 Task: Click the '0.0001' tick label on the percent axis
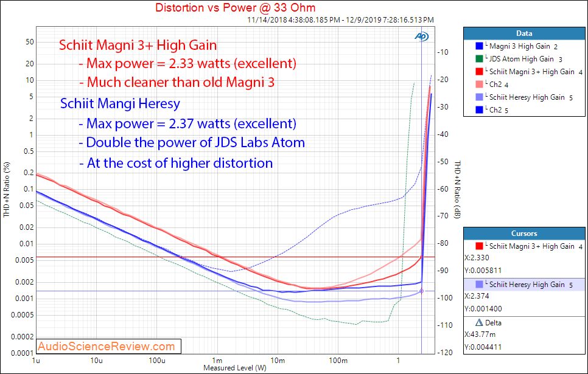point(23,353)
